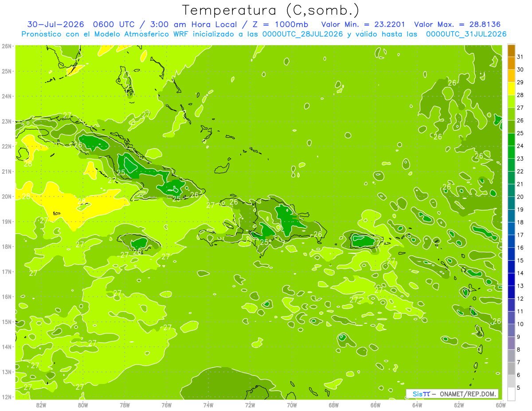Click the "0600 UTC" time text
Viewport: 532px width, 411px height.
pos(114,24)
